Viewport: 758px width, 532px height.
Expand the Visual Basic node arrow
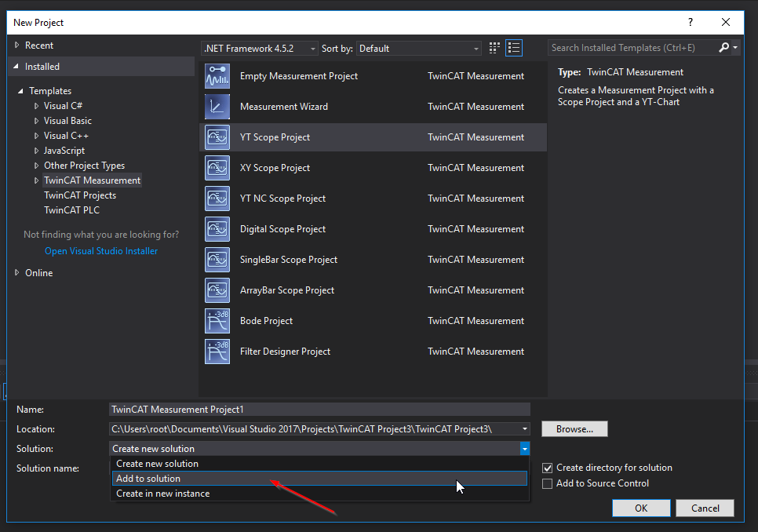pyautogui.click(x=36, y=121)
